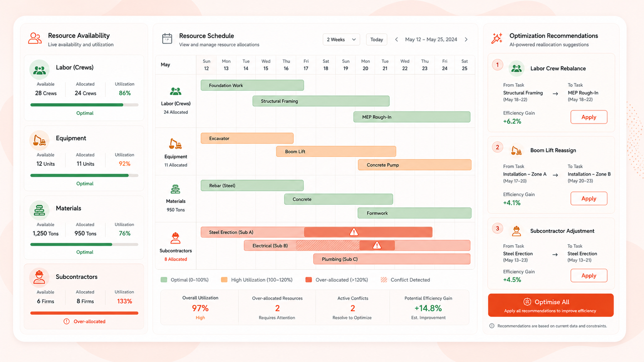Click the May 12 – May 25, 2024 range
The width and height of the screenshot is (644, 362).
431,40
